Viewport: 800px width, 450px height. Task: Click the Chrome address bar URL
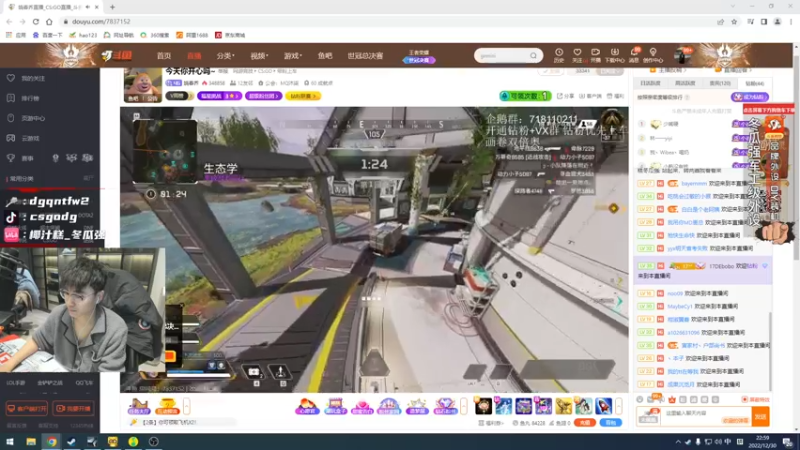point(101,21)
